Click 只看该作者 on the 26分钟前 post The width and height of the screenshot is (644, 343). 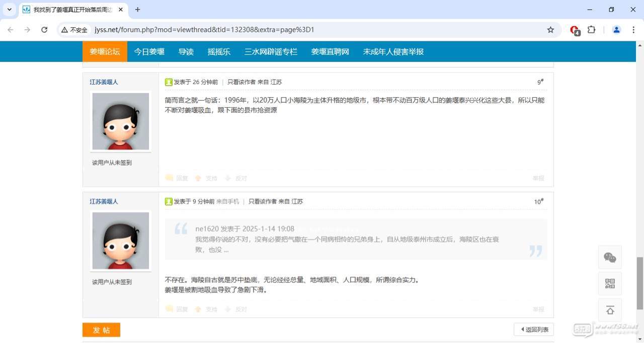click(242, 82)
